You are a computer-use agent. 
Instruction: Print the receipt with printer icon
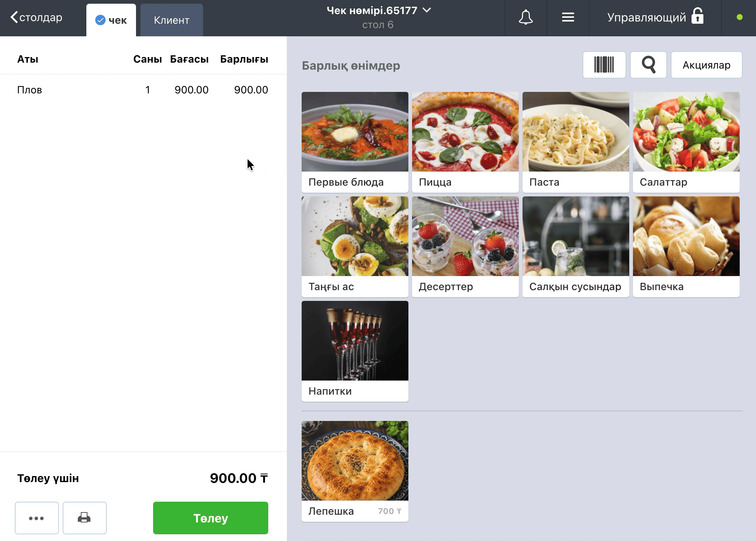pyautogui.click(x=84, y=518)
